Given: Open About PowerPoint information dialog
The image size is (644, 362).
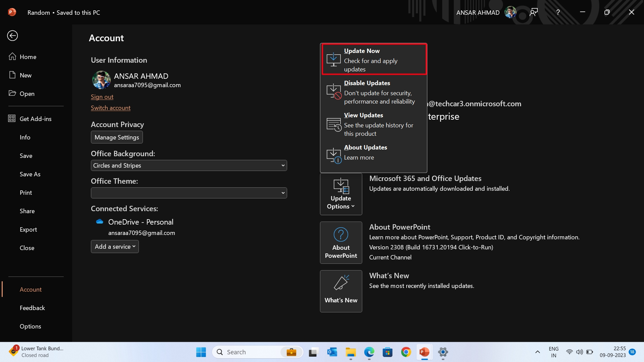Looking at the screenshot, I should point(341,242).
